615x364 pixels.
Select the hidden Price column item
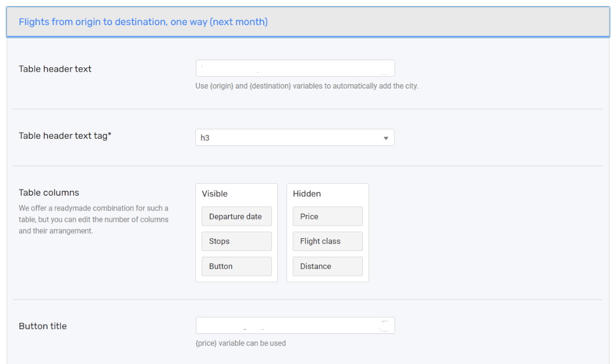coord(328,216)
